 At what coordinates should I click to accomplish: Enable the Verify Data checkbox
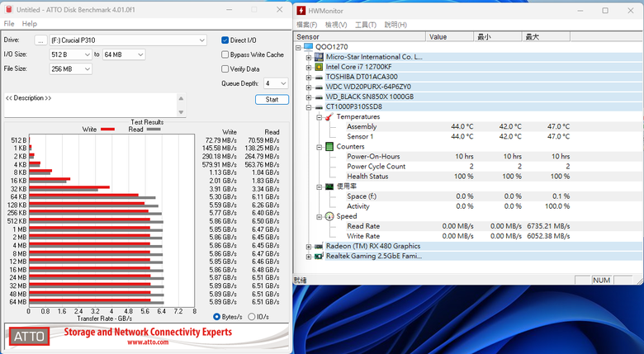(x=225, y=69)
